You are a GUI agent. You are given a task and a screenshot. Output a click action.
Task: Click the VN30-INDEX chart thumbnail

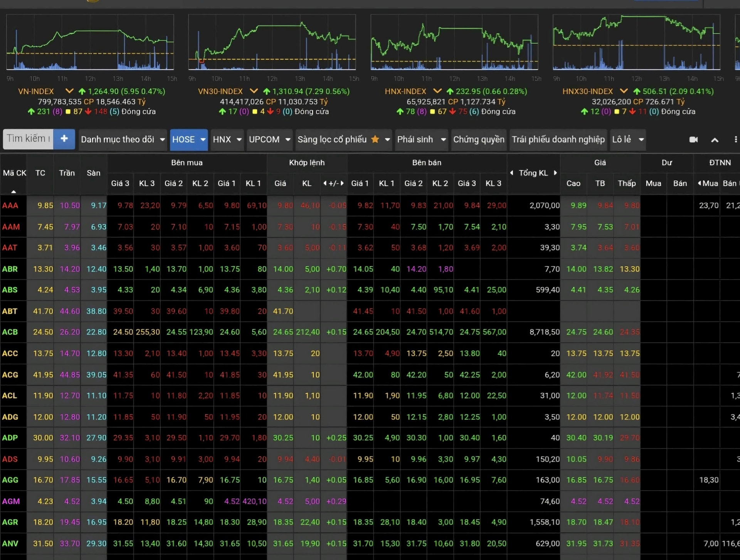[x=272, y=42]
